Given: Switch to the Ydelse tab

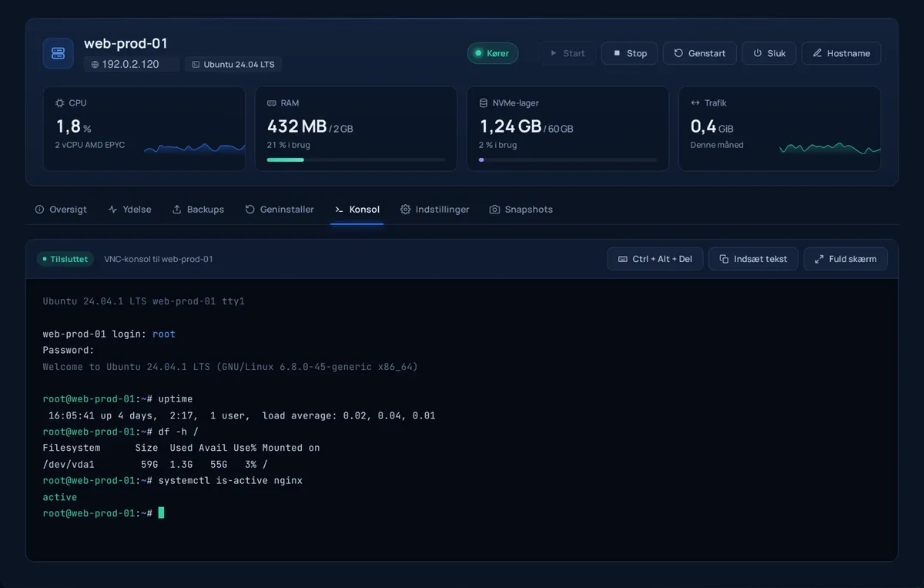Looking at the screenshot, I should pos(130,210).
